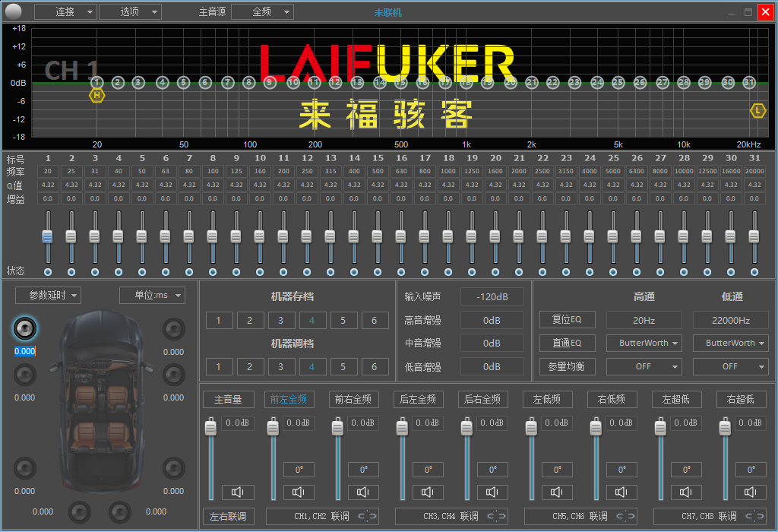Click the gain slider for EQ band 3

[95, 236]
